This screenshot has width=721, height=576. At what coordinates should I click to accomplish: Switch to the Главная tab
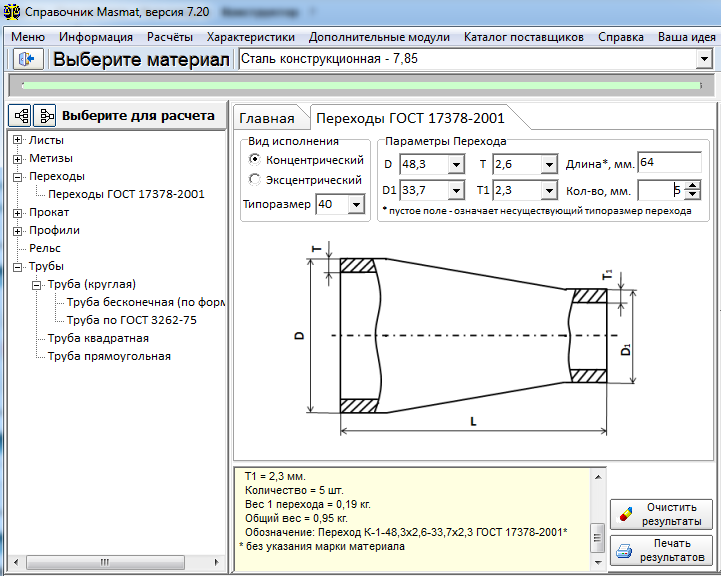coord(266,118)
